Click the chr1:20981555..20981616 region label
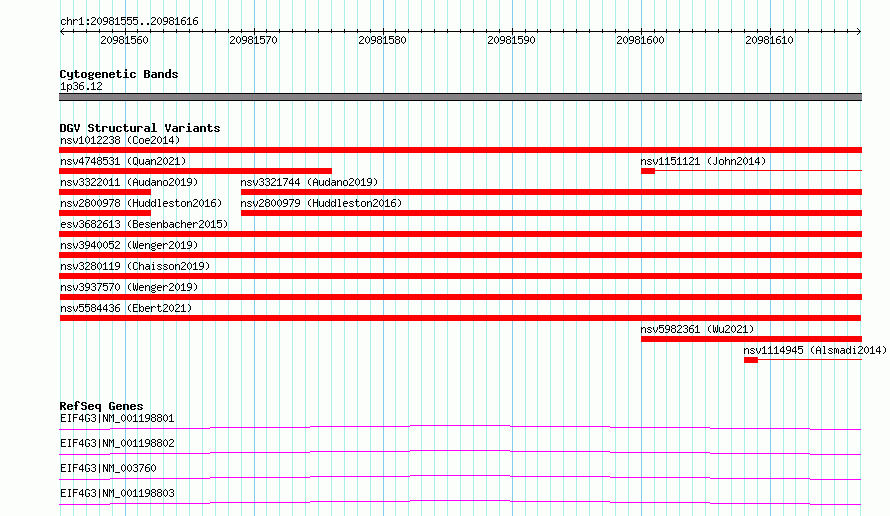The height and width of the screenshot is (516, 890). click(129, 22)
